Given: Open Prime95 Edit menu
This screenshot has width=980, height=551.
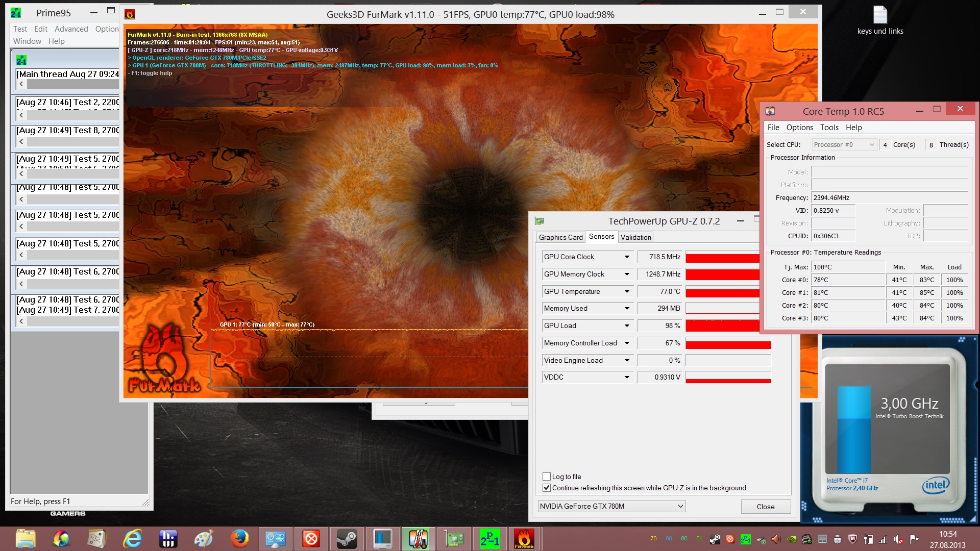Looking at the screenshot, I should 41,29.
